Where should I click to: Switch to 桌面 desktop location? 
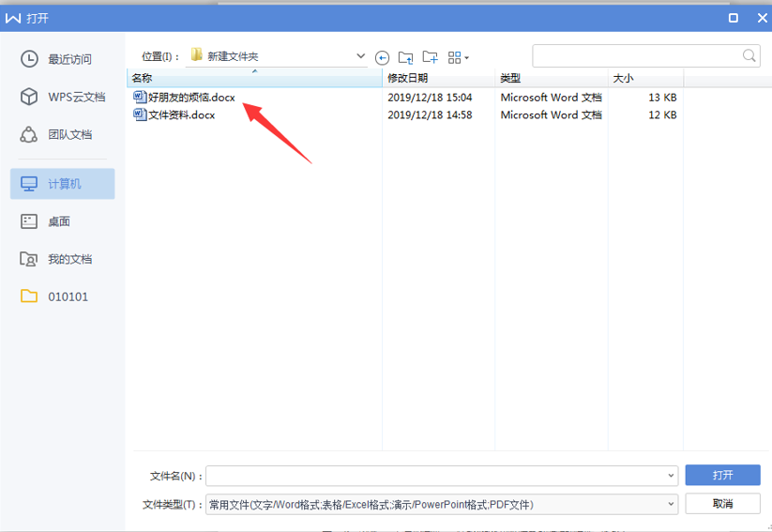pyautogui.click(x=45, y=221)
